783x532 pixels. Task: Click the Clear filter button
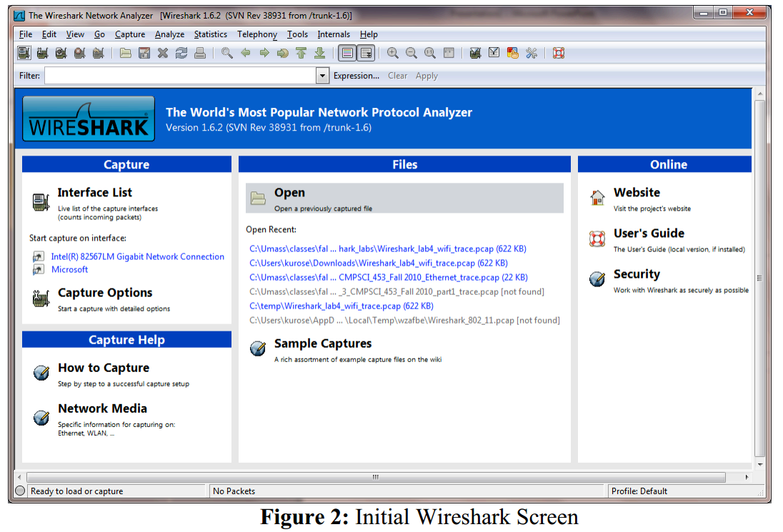coord(397,76)
